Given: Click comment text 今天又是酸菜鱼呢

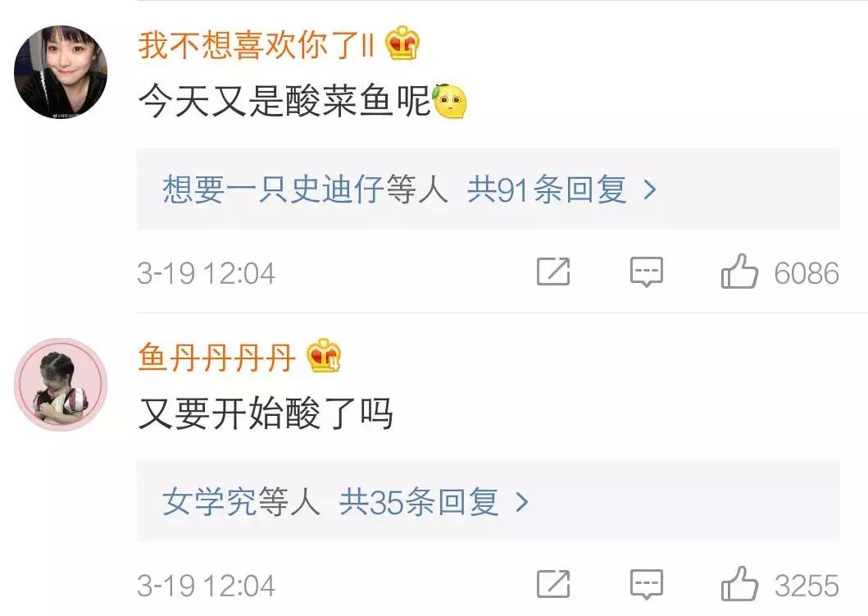Looking at the screenshot, I should tap(284, 102).
